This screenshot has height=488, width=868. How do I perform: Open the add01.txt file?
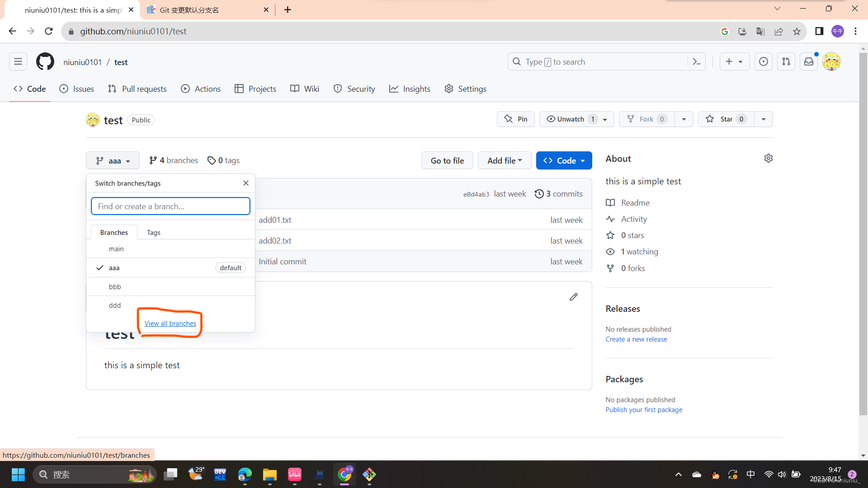[x=275, y=220]
